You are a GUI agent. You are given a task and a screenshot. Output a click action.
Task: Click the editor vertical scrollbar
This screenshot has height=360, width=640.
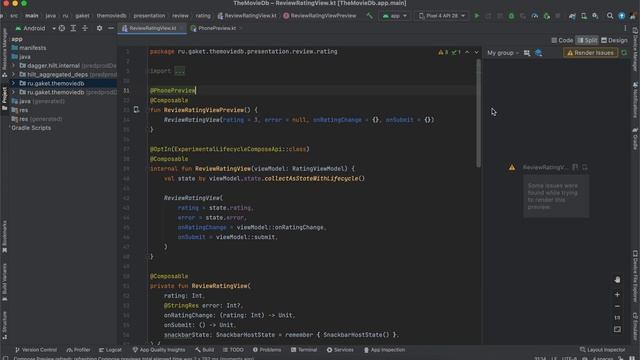coord(478,113)
